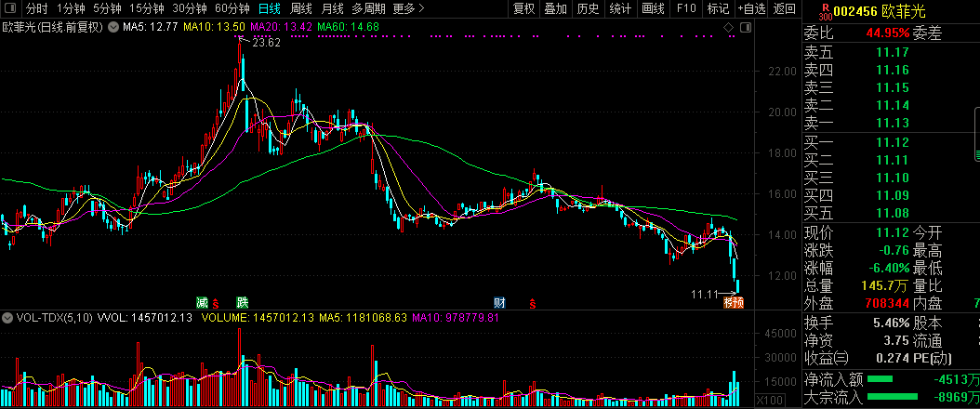Expand the VOL-TDX indicator dropdown arrow
The image size is (980, 409).
point(7,318)
